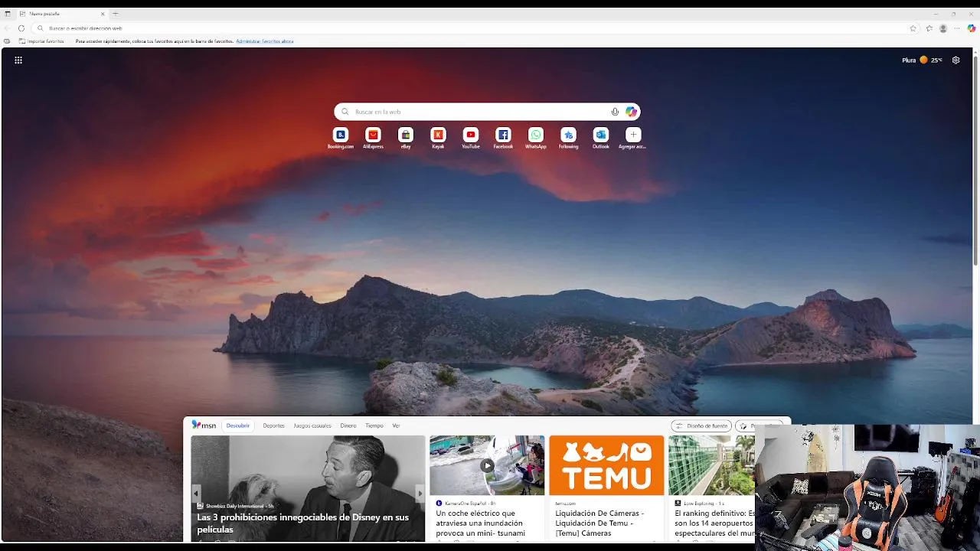Image resolution: width=980 pixels, height=551 pixels.
Task: Select the Deportes feed tab
Action: point(273,425)
